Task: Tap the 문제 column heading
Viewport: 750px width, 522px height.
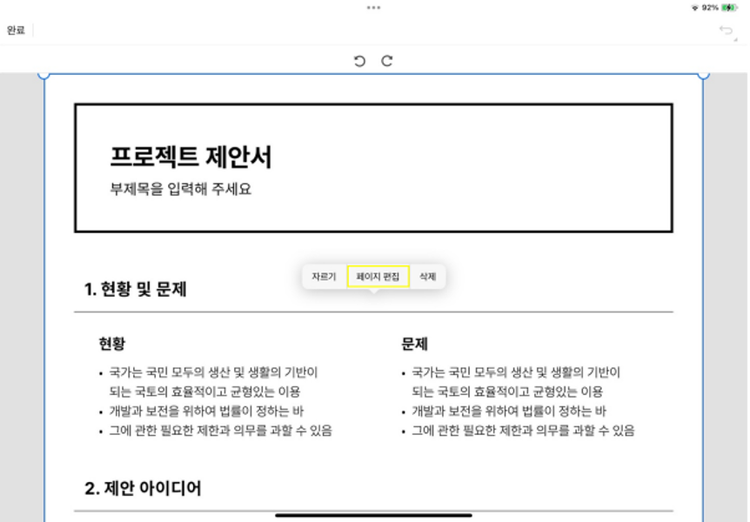Action: pos(414,344)
